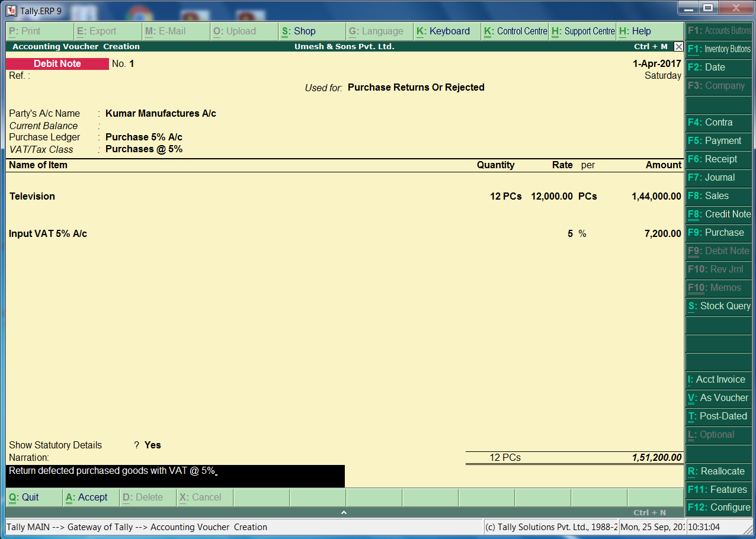Click the D: Delete button
Viewport: 756px width, 539px height.
148,498
